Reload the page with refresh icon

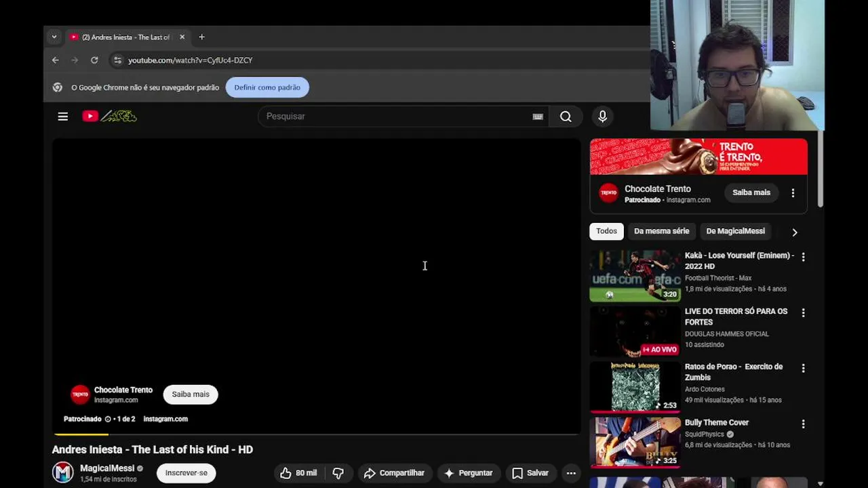[x=94, y=60]
